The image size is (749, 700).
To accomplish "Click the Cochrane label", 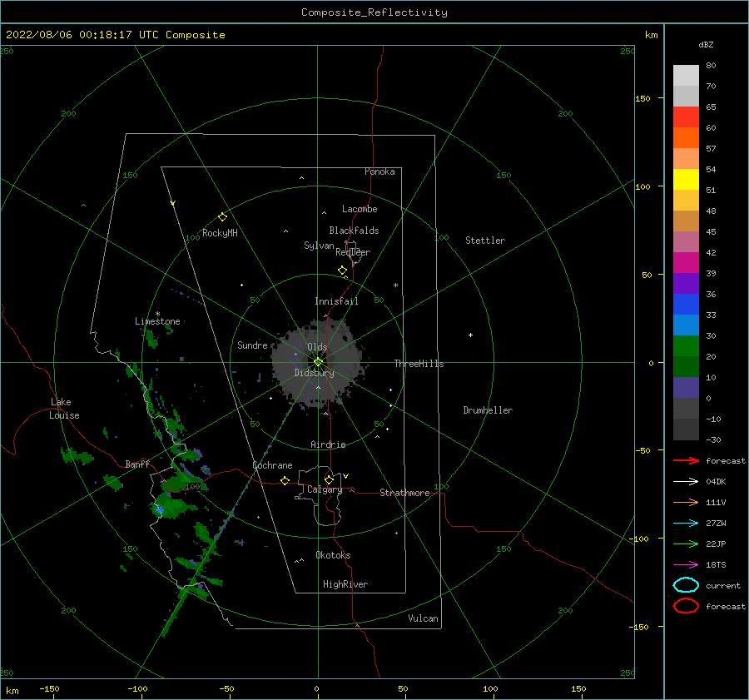I will click(x=272, y=465).
